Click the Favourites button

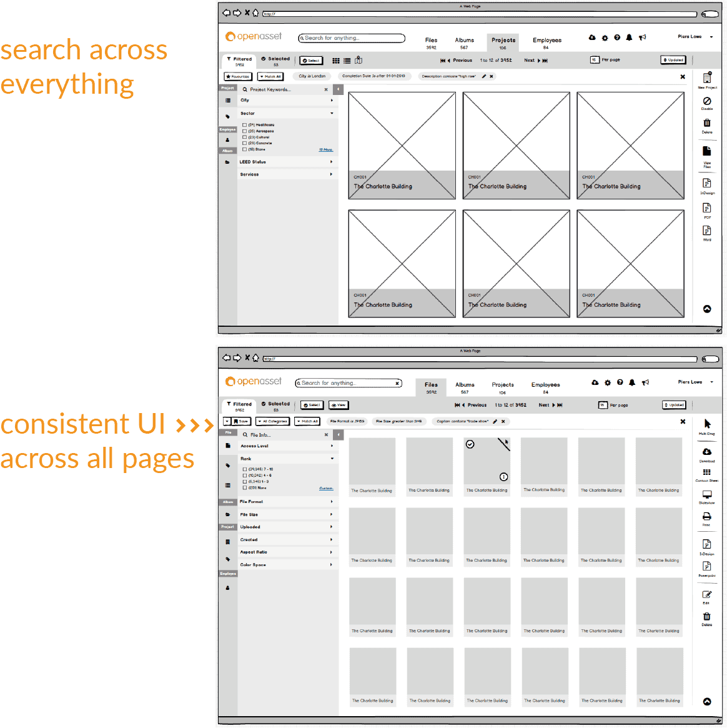click(238, 77)
